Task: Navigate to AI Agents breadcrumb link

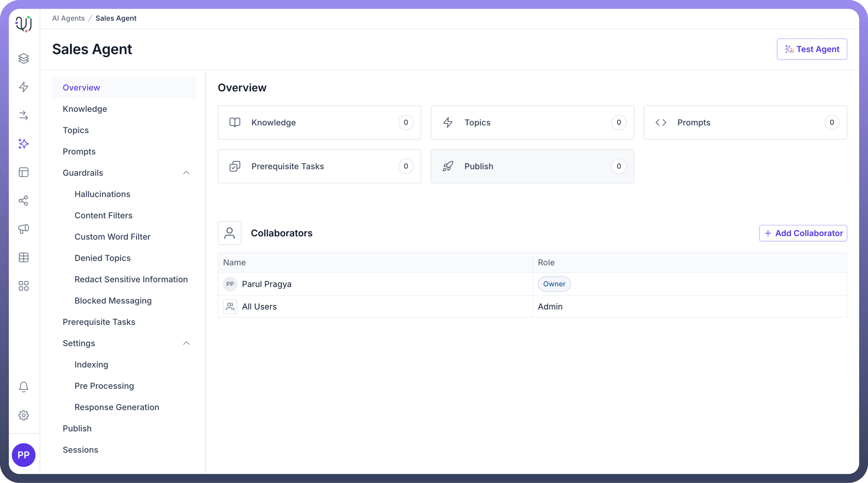Action: tap(68, 18)
